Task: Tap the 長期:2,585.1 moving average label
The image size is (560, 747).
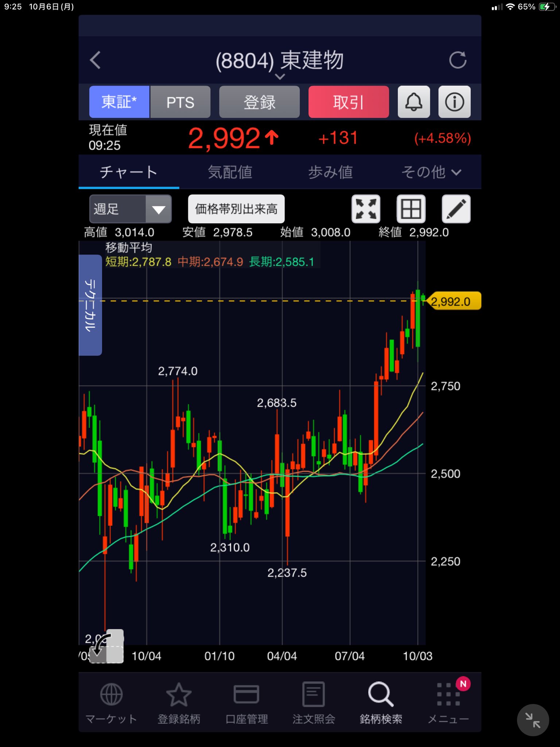Action: point(281,262)
